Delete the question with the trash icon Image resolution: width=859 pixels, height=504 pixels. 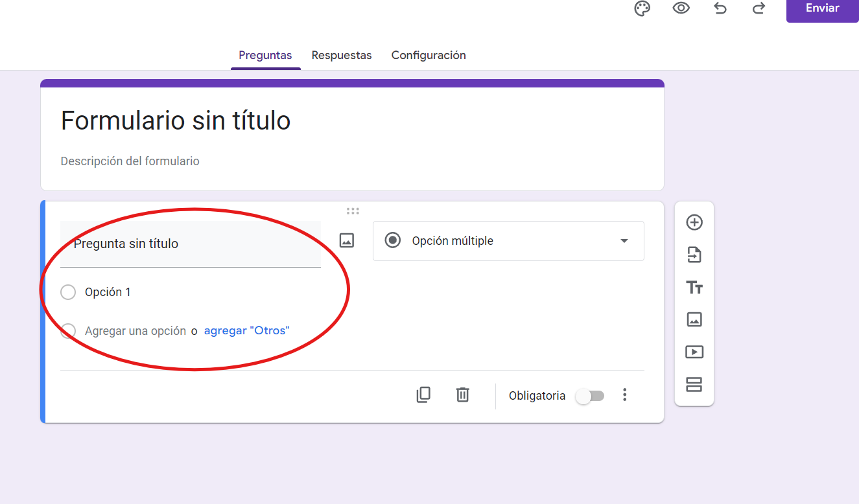(462, 395)
